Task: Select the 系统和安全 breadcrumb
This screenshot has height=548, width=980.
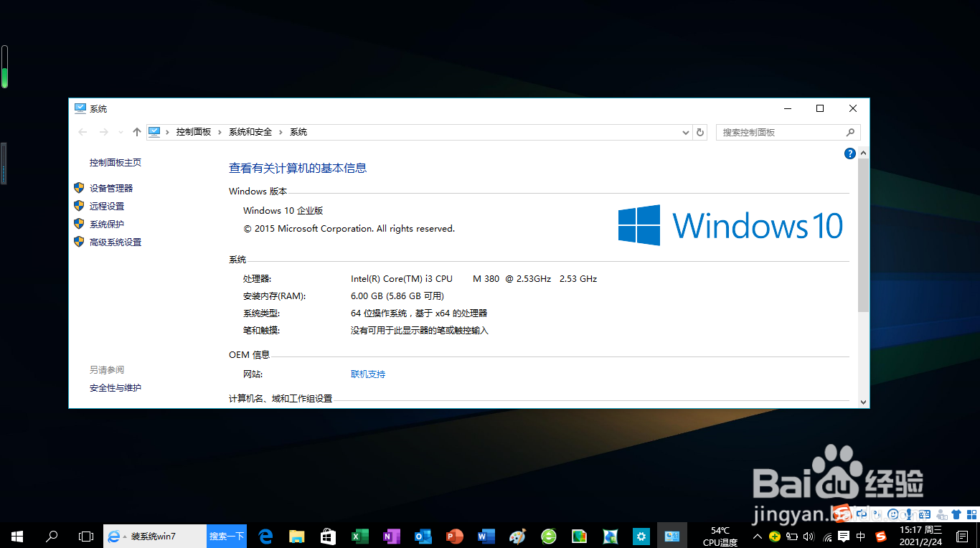Action: tap(250, 132)
